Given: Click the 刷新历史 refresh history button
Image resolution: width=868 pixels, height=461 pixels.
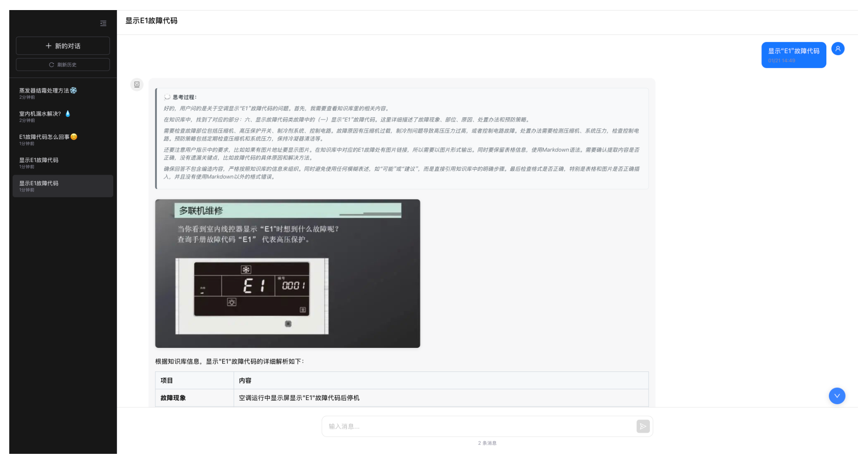Looking at the screenshot, I should tap(63, 65).
